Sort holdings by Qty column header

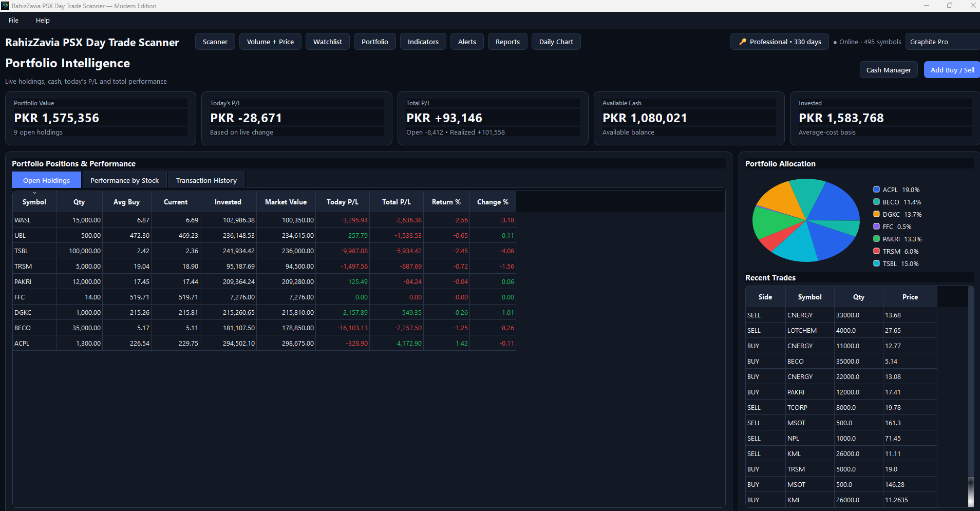(79, 202)
